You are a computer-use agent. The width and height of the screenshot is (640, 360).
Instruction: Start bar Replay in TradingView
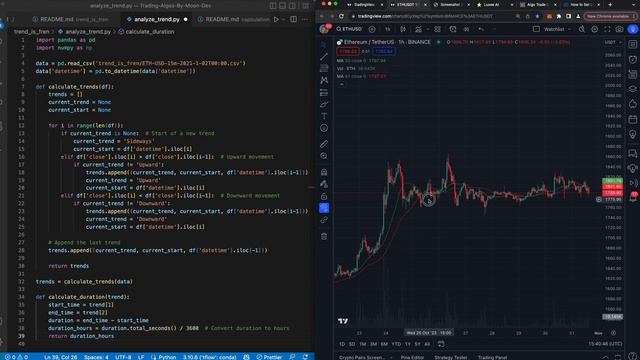[x=466, y=29]
